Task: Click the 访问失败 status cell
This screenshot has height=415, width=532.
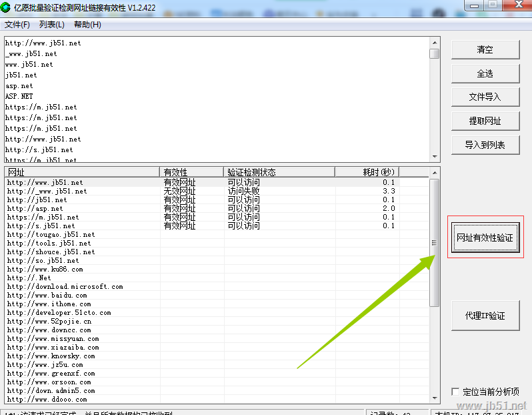Action: tap(243, 191)
